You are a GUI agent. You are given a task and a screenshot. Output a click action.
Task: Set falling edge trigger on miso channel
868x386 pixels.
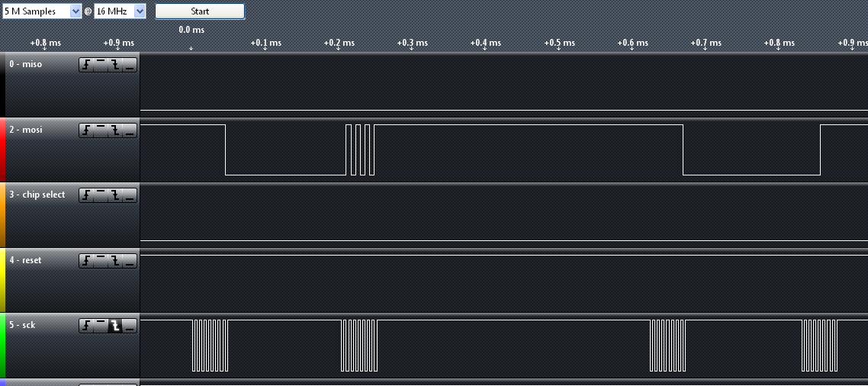pos(115,66)
